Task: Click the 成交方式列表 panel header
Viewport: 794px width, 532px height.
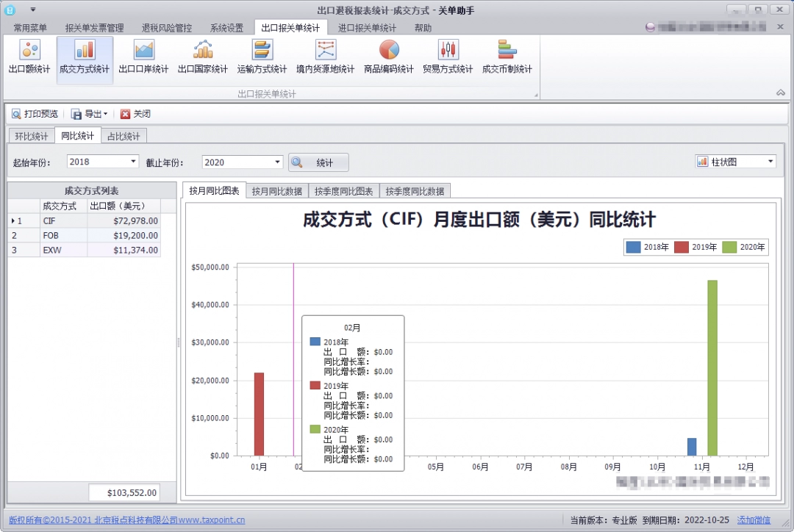Action: click(92, 190)
